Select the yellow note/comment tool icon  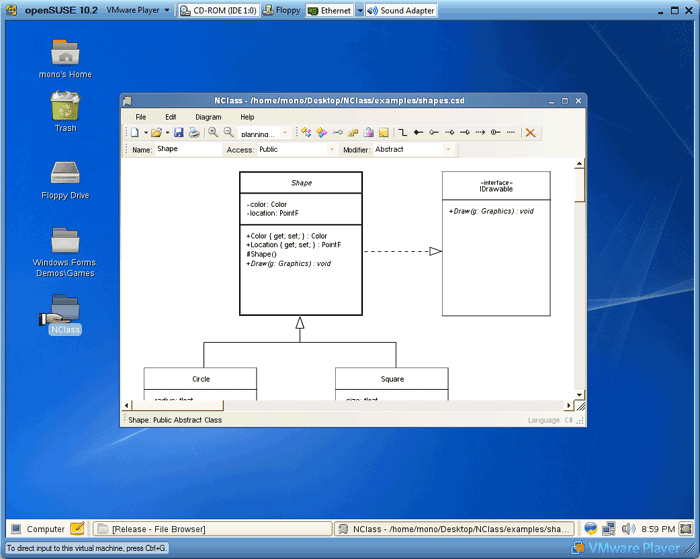(383, 132)
